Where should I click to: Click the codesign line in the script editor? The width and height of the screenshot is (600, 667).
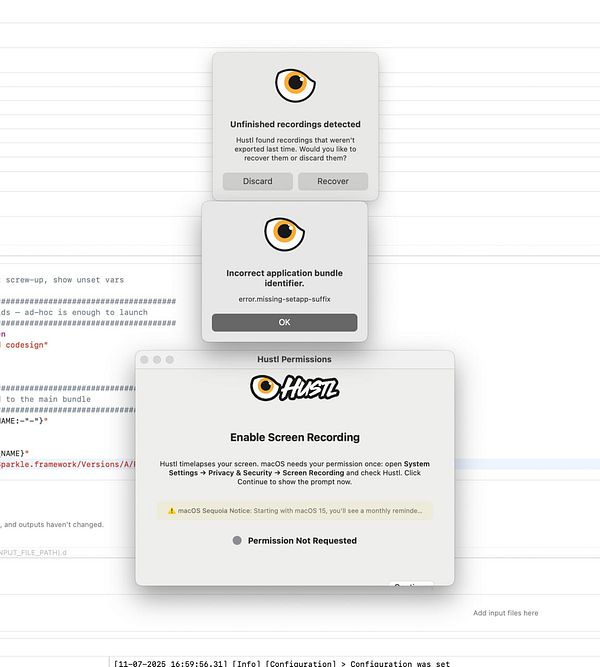24,345
